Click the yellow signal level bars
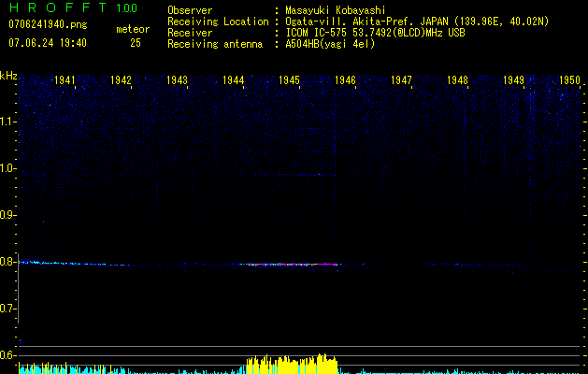 point(292,364)
